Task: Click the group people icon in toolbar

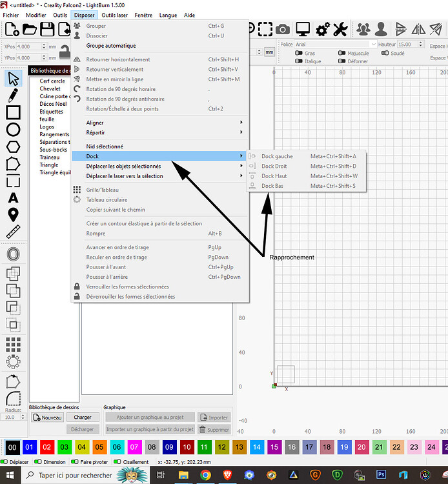Action: click(x=363, y=30)
